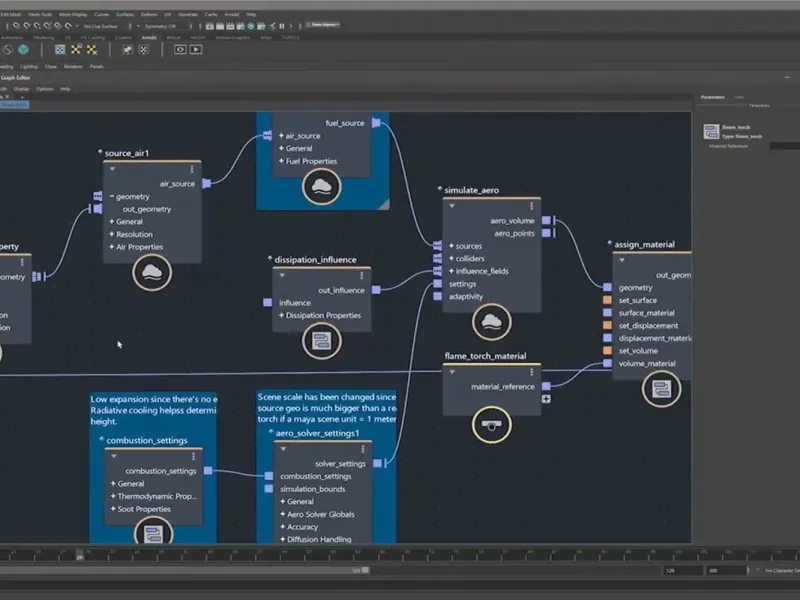Screen dimensions: 800x600
Task: Expand Soot Properties in combustion_settings
Action: coord(112,509)
